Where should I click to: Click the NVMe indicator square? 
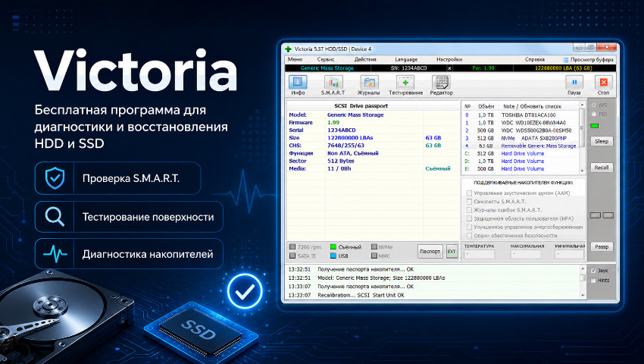tap(374, 246)
